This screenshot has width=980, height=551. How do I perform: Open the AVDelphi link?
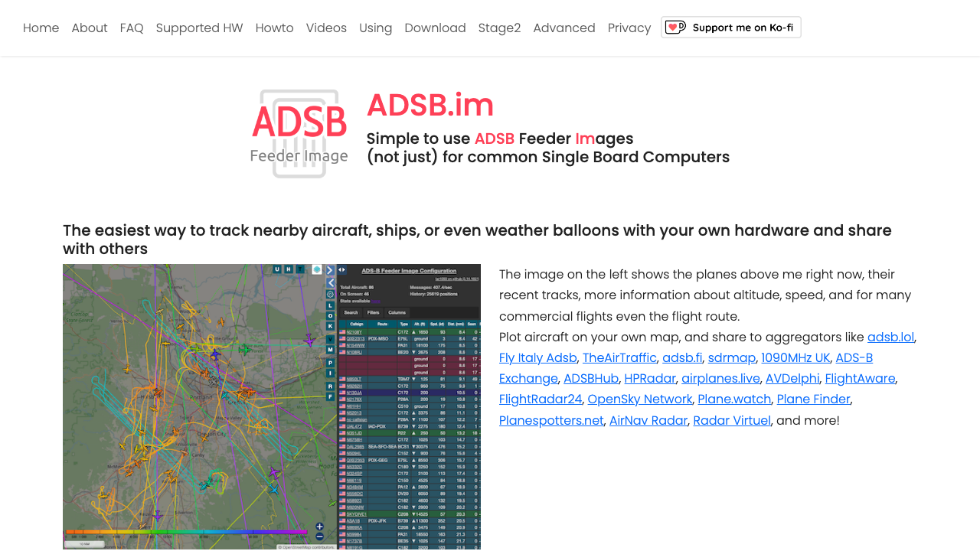click(x=792, y=378)
